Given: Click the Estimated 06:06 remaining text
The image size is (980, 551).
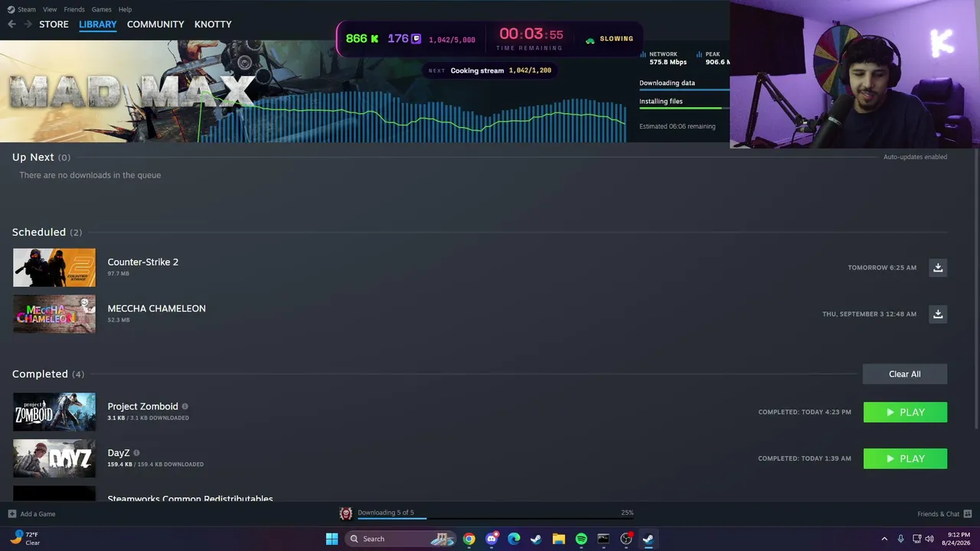Looking at the screenshot, I should 678,126.
